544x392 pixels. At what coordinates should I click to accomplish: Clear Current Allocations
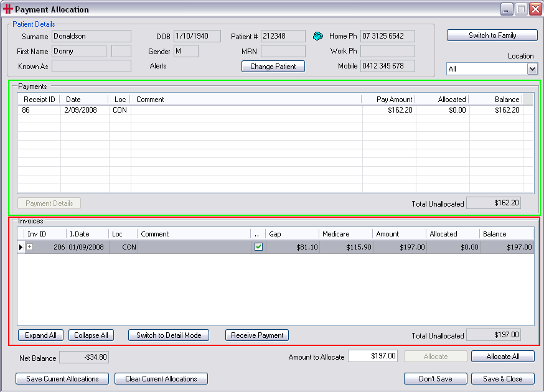coord(161,378)
